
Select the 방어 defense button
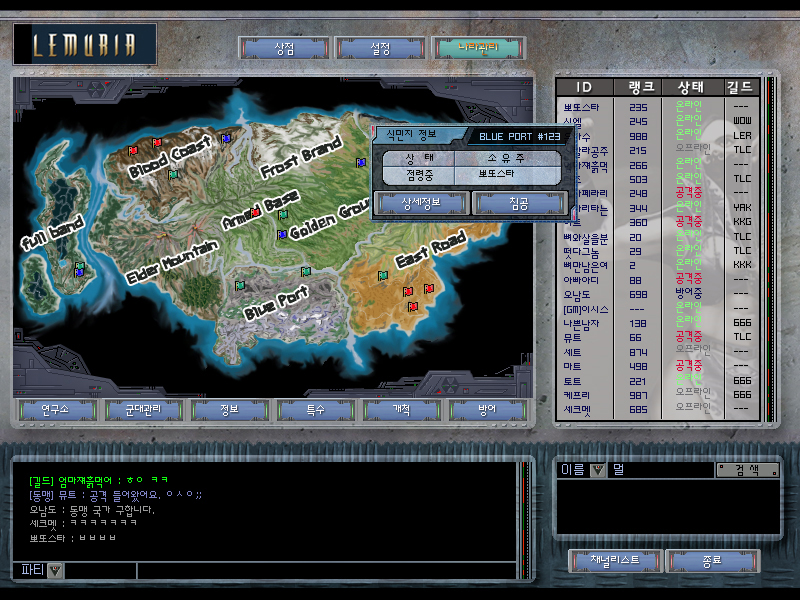click(x=488, y=410)
